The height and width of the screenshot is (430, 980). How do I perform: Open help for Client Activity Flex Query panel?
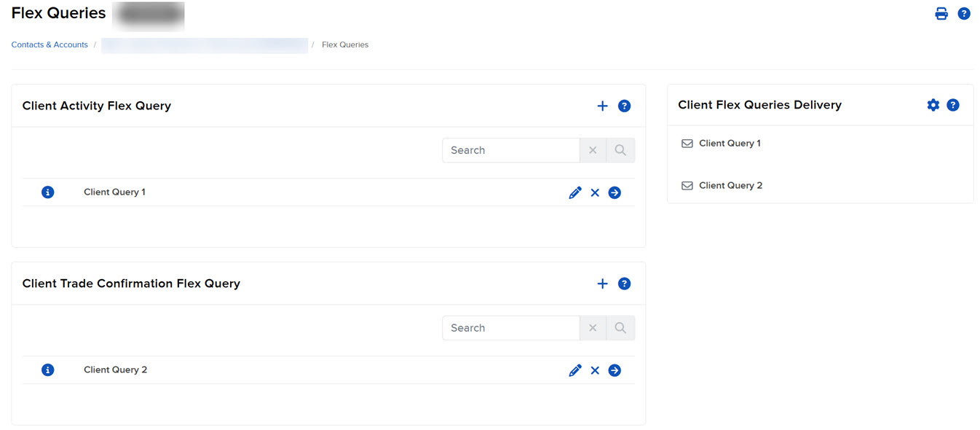(x=624, y=106)
